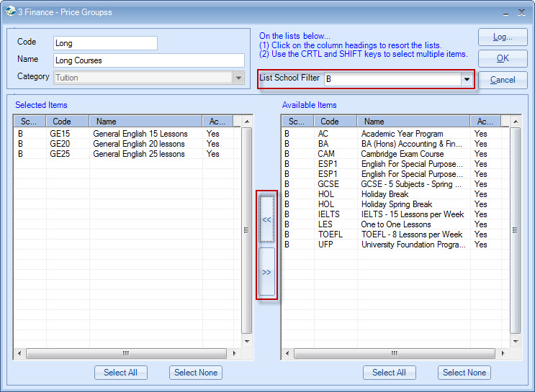Viewport: 535px width, 392px height.
Task: Click Available Items horizontal scrollbar
Action: [x=393, y=353]
